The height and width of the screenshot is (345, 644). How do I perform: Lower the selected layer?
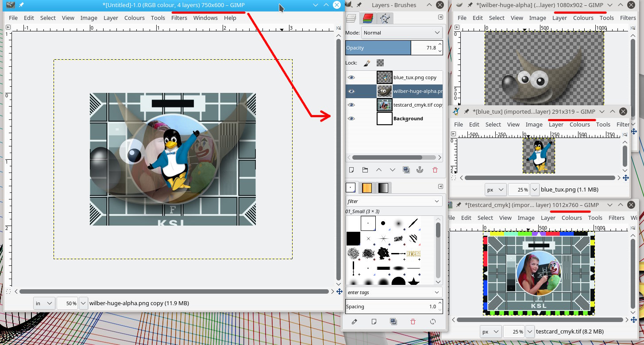(393, 170)
